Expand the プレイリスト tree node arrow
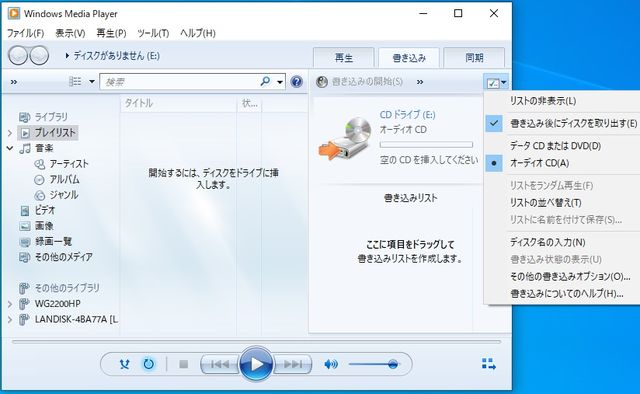This screenshot has height=394, width=640. click(x=10, y=133)
